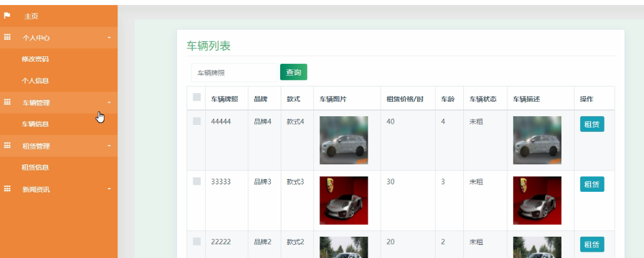
Task: Expand the 新闻资讯 section arrow
Action: [x=109, y=189]
